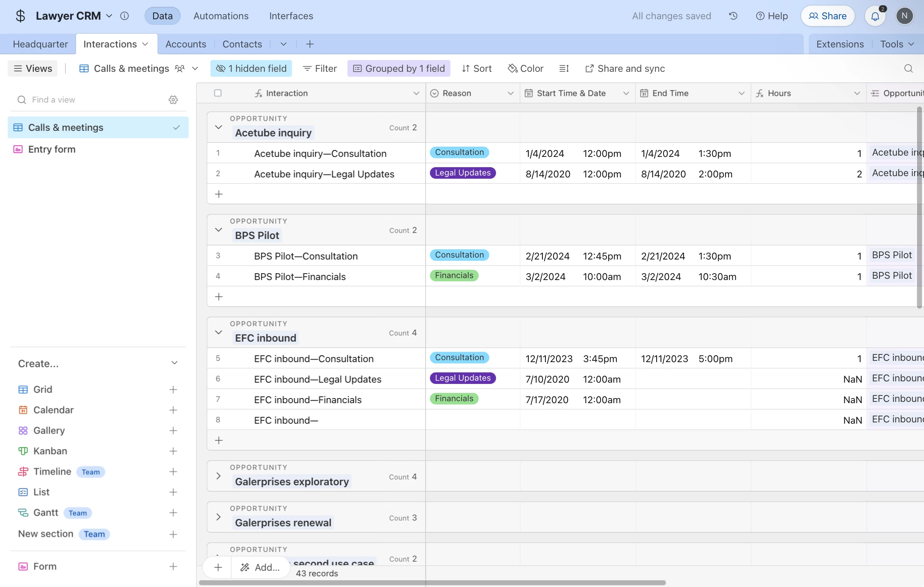Click the Share button
The image size is (924, 587).
point(827,16)
